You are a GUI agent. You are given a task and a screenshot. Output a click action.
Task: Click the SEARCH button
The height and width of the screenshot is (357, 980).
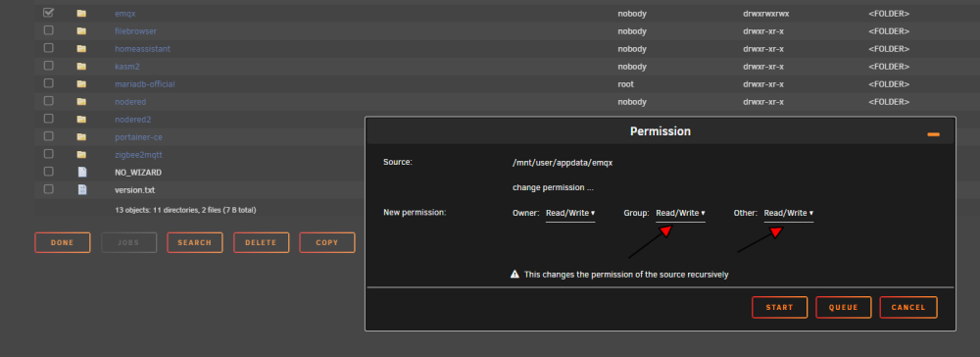195,242
